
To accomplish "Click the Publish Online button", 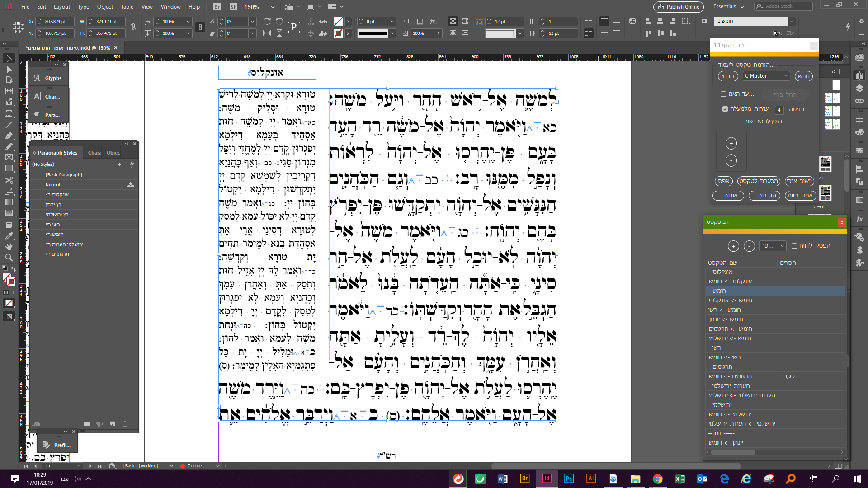I will pyautogui.click(x=679, y=7).
